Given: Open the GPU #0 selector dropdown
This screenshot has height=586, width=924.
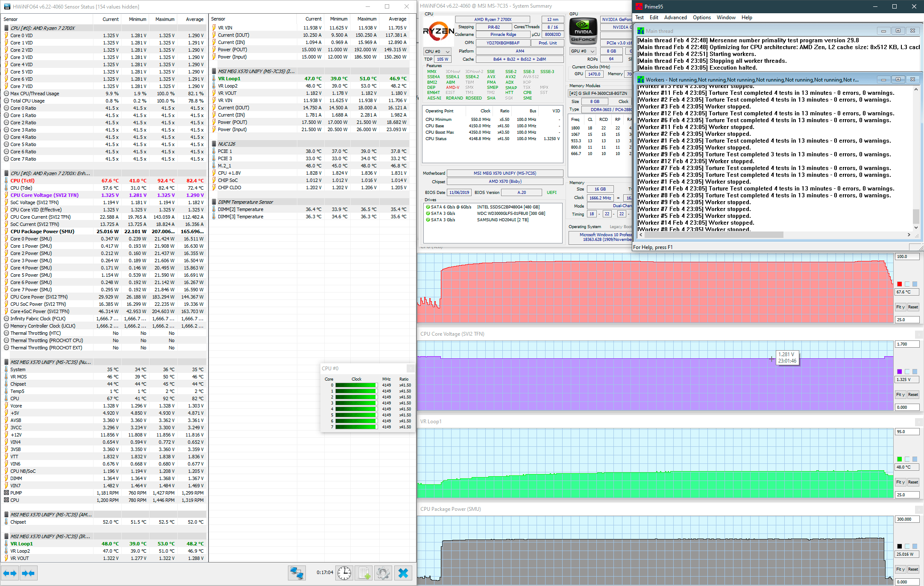Looking at the screenshot, I should [x=583, y=51].
